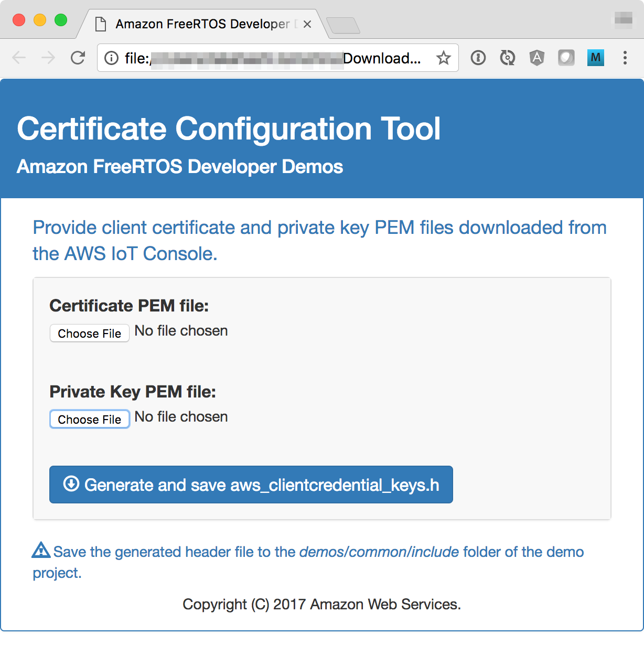Click the page info icon in address bar
Image resolution: width=644 pixels, height=645 pixels.
111,58
